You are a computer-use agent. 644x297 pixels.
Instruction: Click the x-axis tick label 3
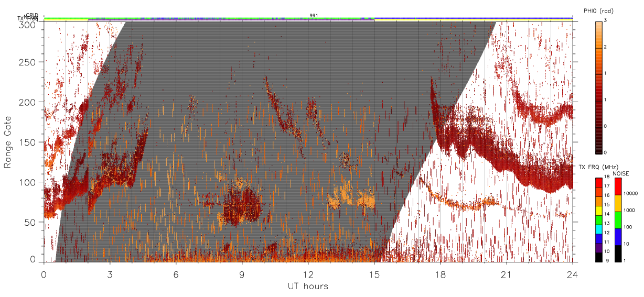pos(110,274)
